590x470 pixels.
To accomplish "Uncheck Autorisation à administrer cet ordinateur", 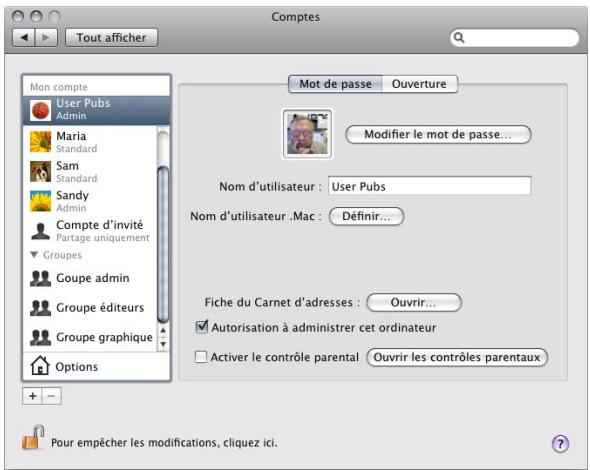I will (x=202, y=327).
